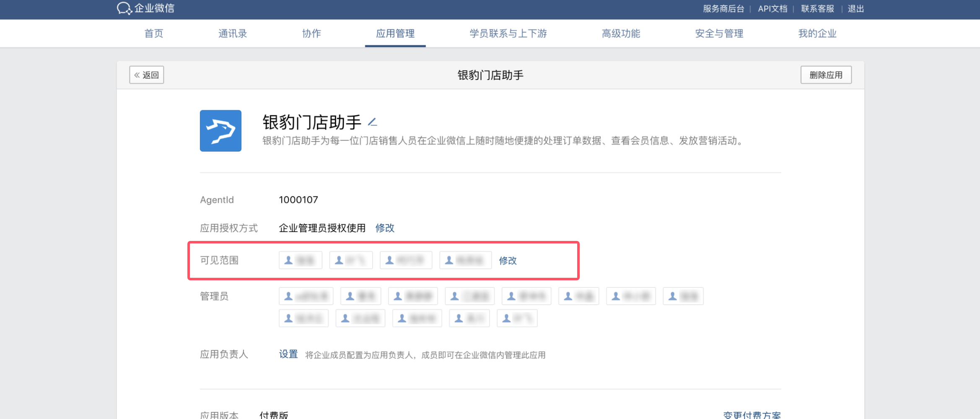Image resolution: width=980 pixels, height=419 pixels.
Task: Go to 学员联系与上下游 tab
Action: tap(508, 34)
